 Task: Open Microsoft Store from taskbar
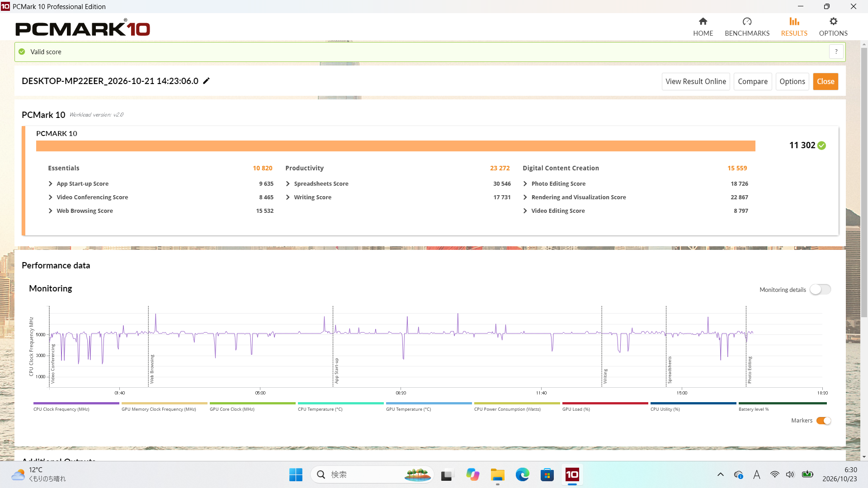click(x=547, y=474)
